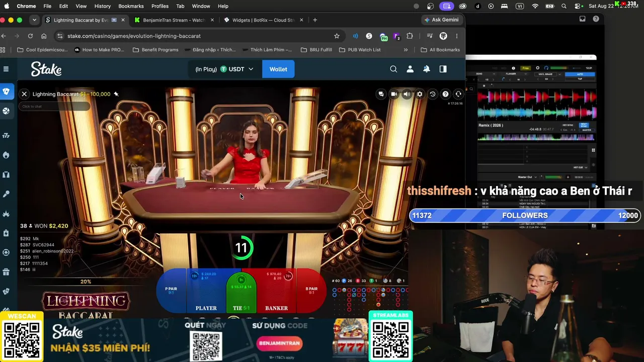The height and width of the screenshot is (362, 644).
Task: Open Wi-Fi status in the menu bar
Action: tap(535, 6)
